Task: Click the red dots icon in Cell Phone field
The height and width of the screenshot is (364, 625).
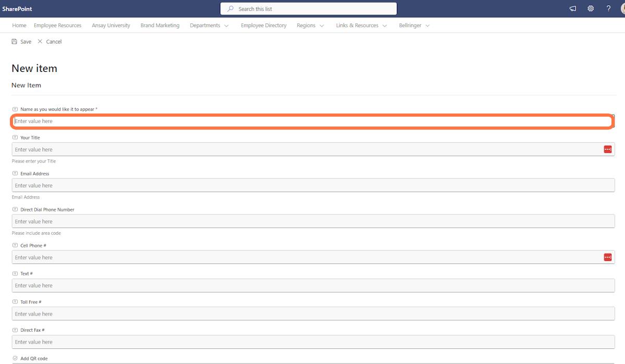Action: click(x=607, y=257)
